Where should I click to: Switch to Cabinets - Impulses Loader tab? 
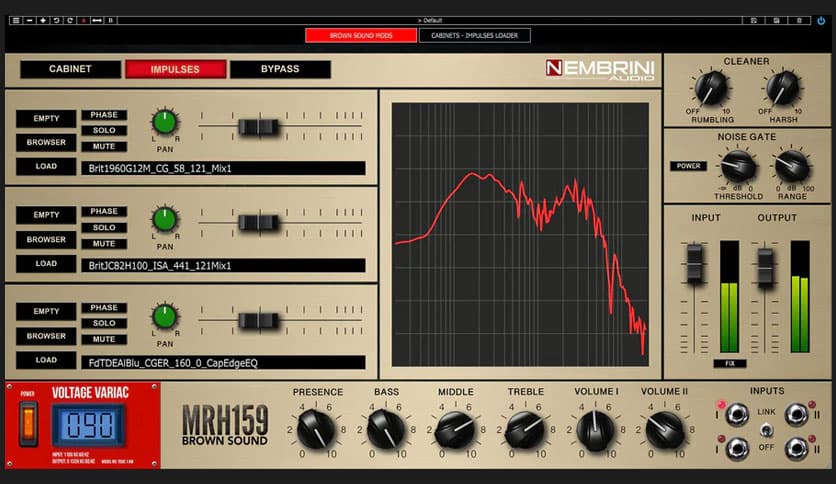pyautogui.click(x=475, y=35)
